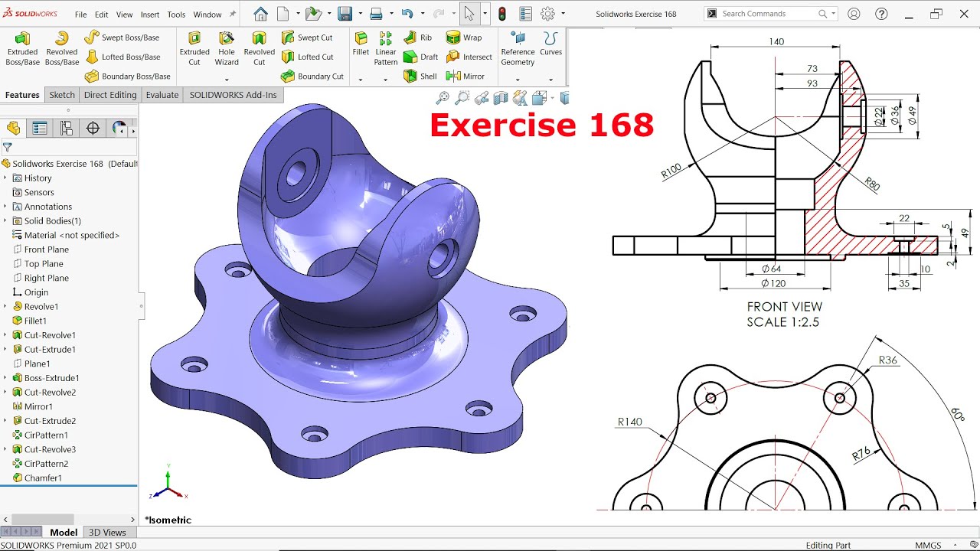
Task: Open the Insert menu
Action: coord(150,15)
